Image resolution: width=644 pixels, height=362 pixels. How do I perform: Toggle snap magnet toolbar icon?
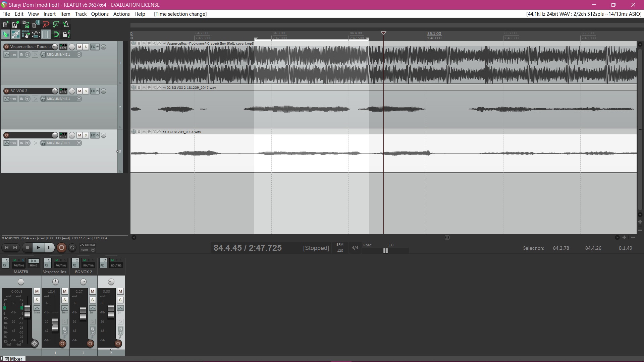click(x=56, y=34)
